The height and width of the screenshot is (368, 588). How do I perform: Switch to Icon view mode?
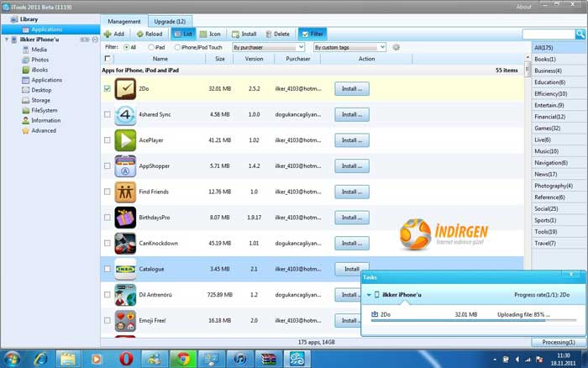pyautogui.click(x=210, y=34)
